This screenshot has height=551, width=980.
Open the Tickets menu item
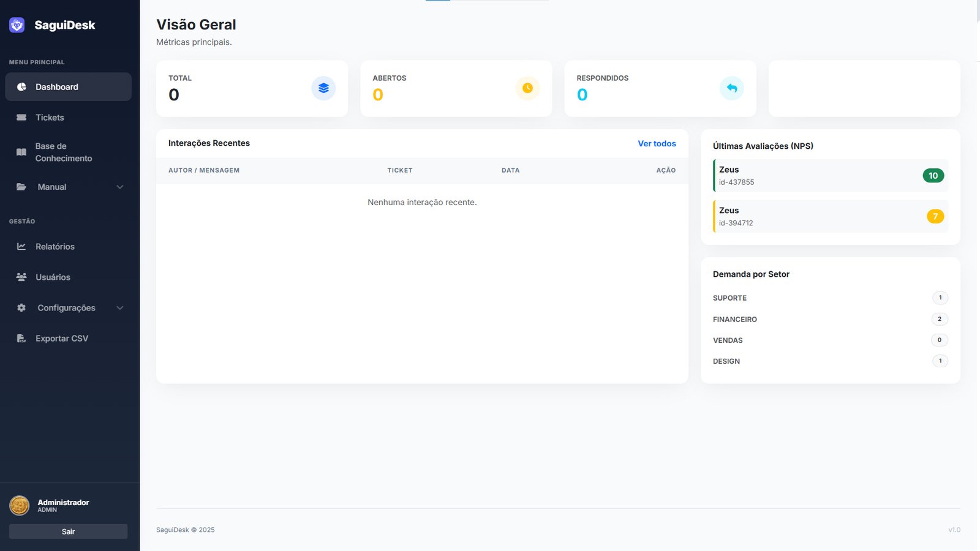(x=50, y=118)
